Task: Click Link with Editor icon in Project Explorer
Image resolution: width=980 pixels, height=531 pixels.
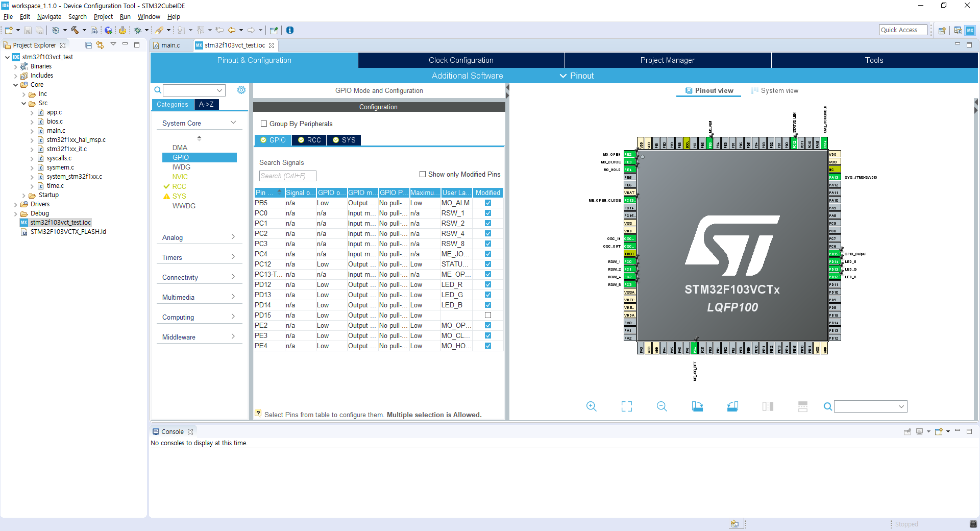Action: pos(100,45)
